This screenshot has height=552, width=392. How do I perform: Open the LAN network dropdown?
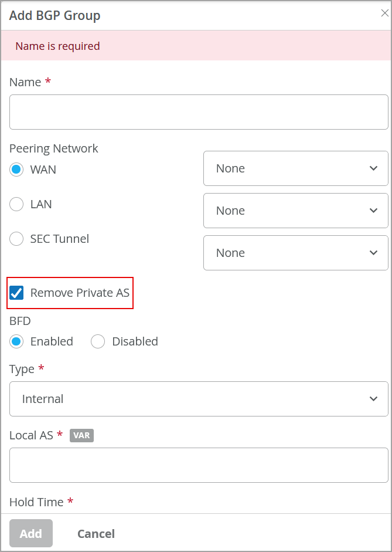click(x=295, y=211)
